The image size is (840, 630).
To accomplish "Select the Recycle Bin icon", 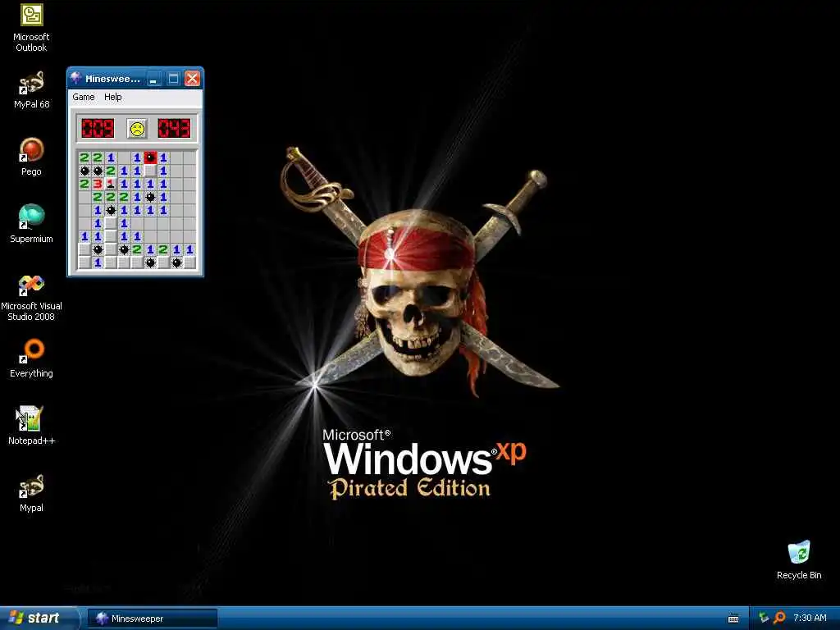I will [799, 559].
